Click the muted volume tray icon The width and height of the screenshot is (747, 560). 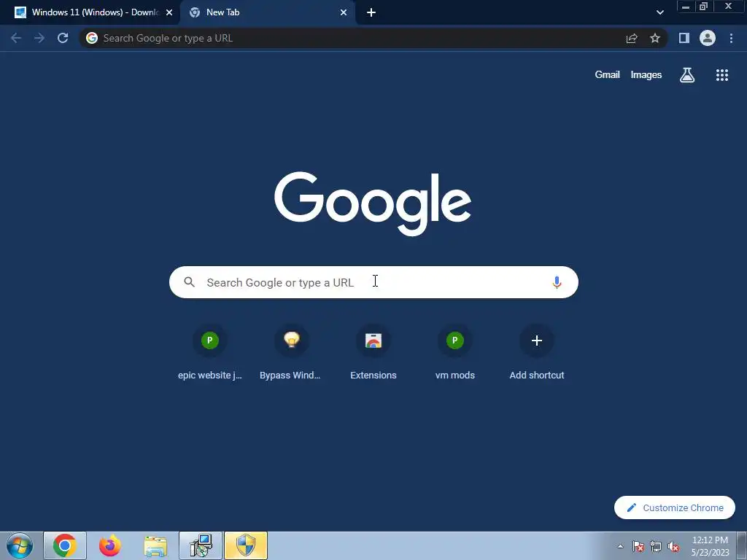673,546
